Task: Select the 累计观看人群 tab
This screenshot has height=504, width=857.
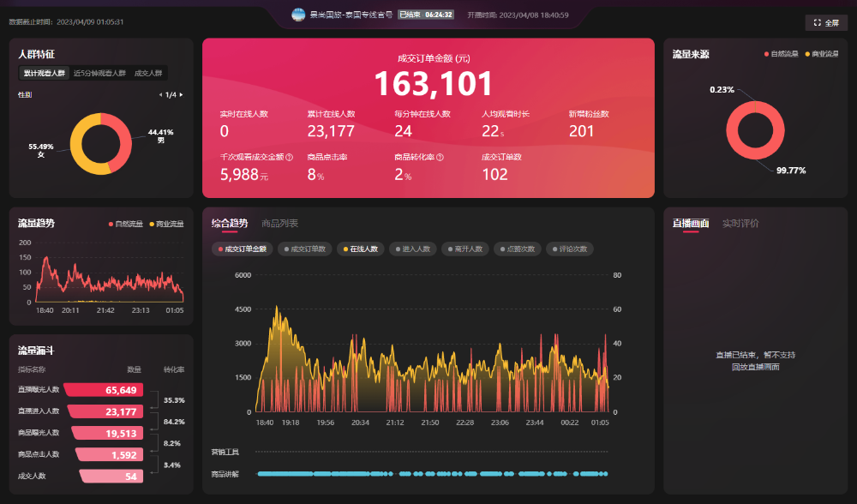Action: (x=45, y=73)
